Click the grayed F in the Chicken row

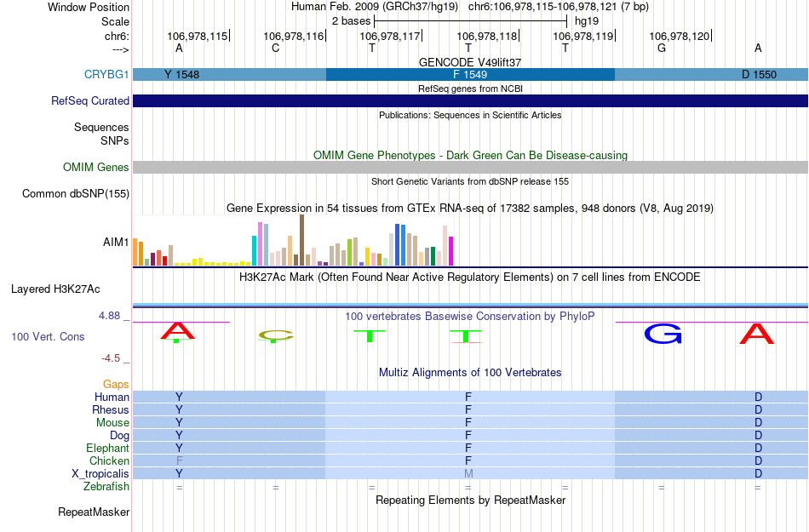(x=179, y=460)
